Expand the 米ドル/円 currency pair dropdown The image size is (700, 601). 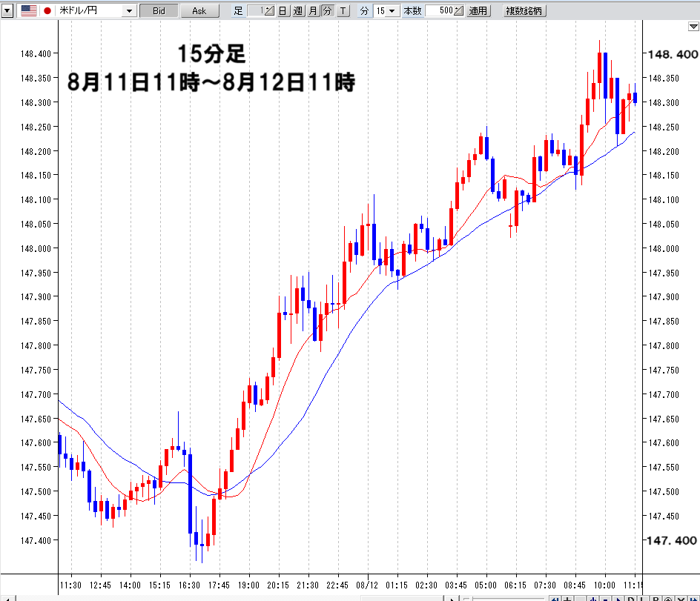pos(129,11)
